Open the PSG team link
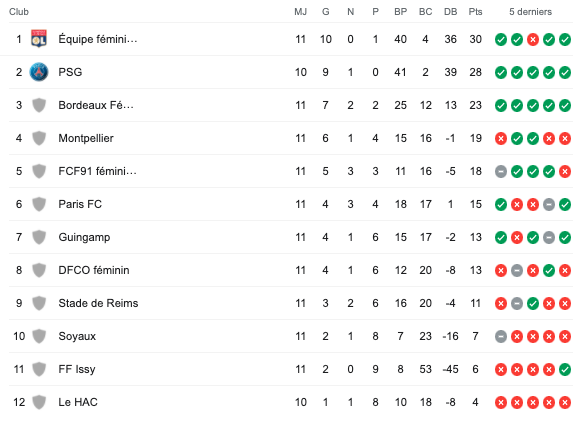This screenshot has width=584, height=429. [x=70, y=72]
